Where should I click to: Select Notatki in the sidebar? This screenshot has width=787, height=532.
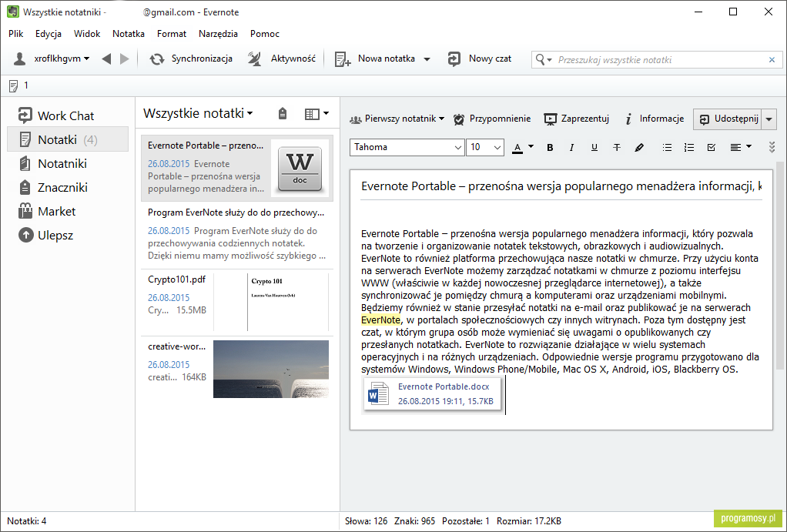68,139
